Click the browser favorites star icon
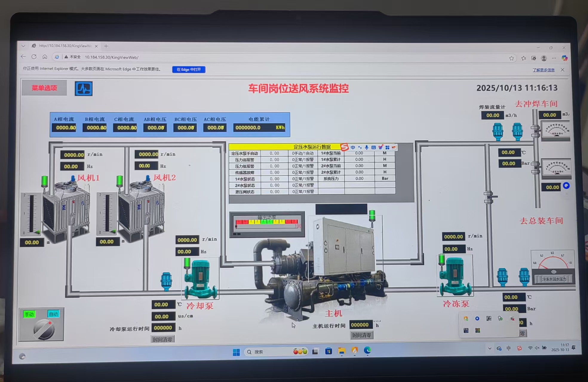 (511, 58)
